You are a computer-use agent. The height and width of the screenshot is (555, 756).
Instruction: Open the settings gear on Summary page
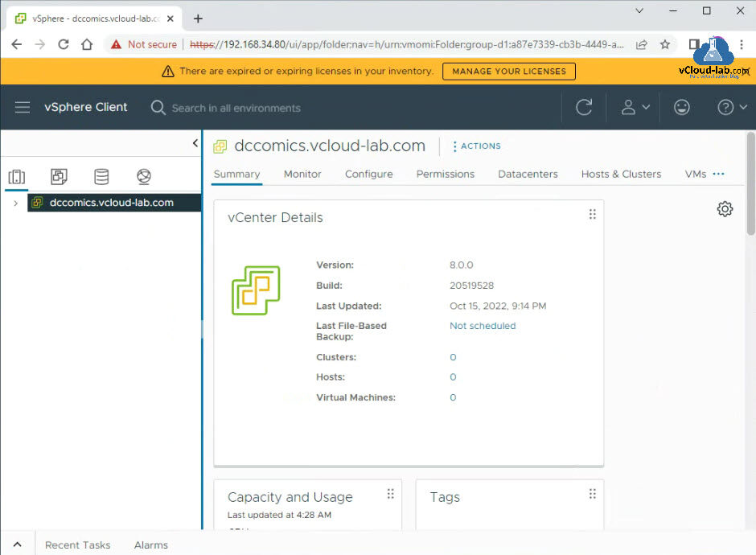click(x=725, y=209)
